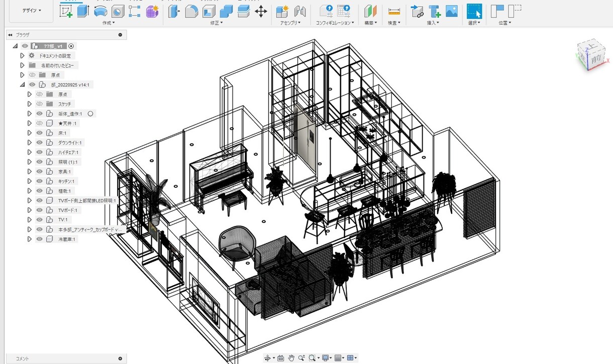The height and width of the screenshot is (364, 613).
Task: Select the Offset Face tool
Action: tap(244, 11)
